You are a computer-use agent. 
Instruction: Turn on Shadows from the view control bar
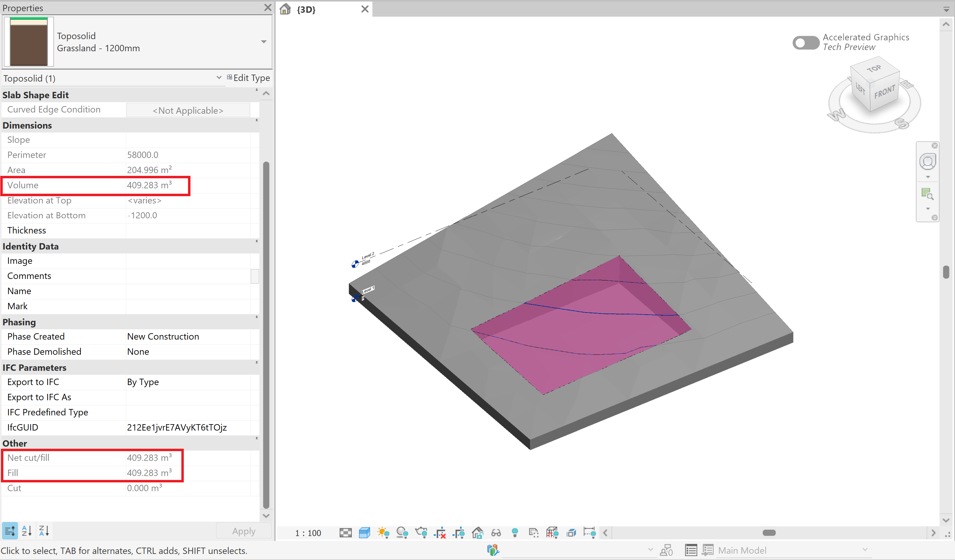click(402, 533)
